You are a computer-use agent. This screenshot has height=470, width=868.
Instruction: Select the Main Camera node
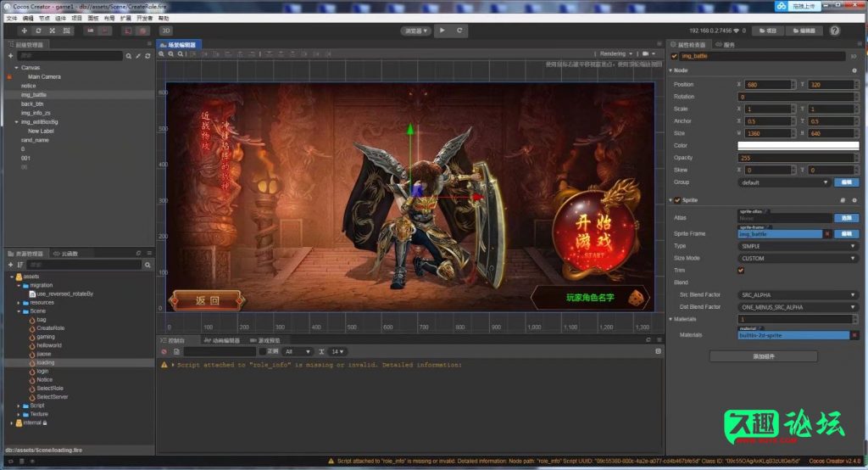tap(44, 77)
